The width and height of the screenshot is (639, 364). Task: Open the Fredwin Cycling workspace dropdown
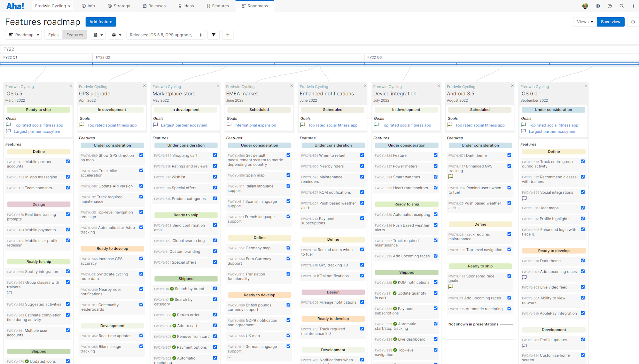[x=53, y=6]
